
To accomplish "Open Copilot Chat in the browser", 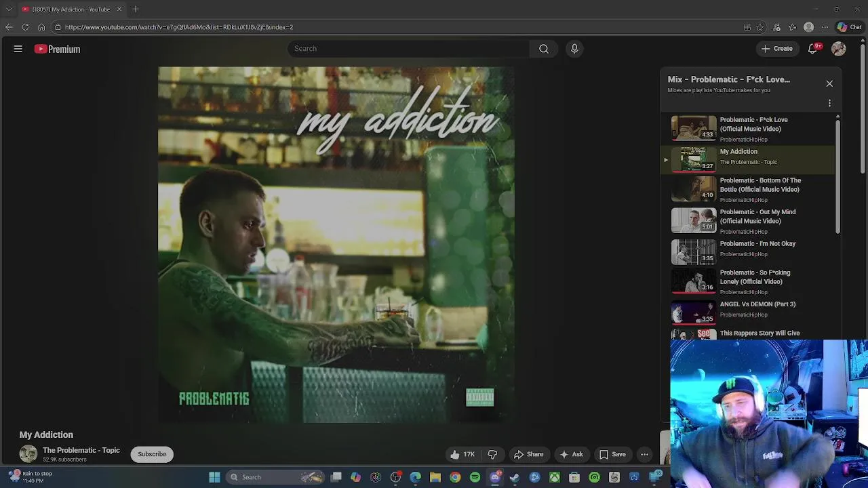I will coord(849,27).
